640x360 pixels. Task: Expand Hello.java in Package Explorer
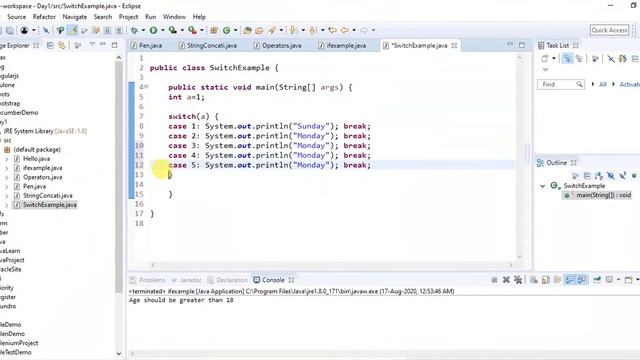(x=7, y=159)
